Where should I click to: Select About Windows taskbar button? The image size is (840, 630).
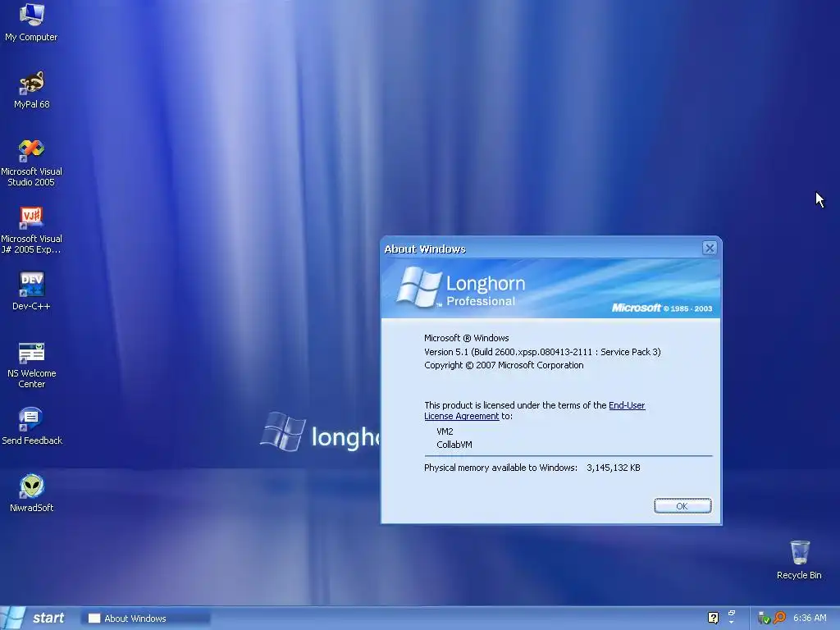tap(146, 619)
